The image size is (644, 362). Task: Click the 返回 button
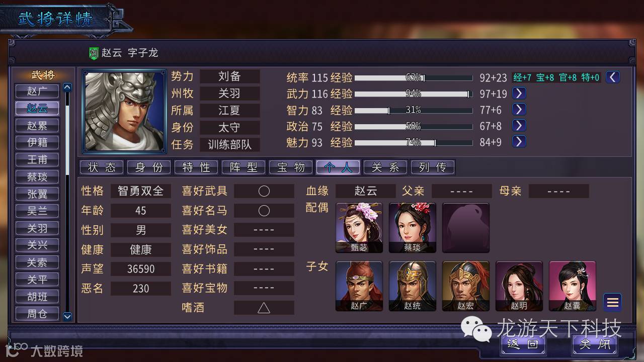pos(523,344)
